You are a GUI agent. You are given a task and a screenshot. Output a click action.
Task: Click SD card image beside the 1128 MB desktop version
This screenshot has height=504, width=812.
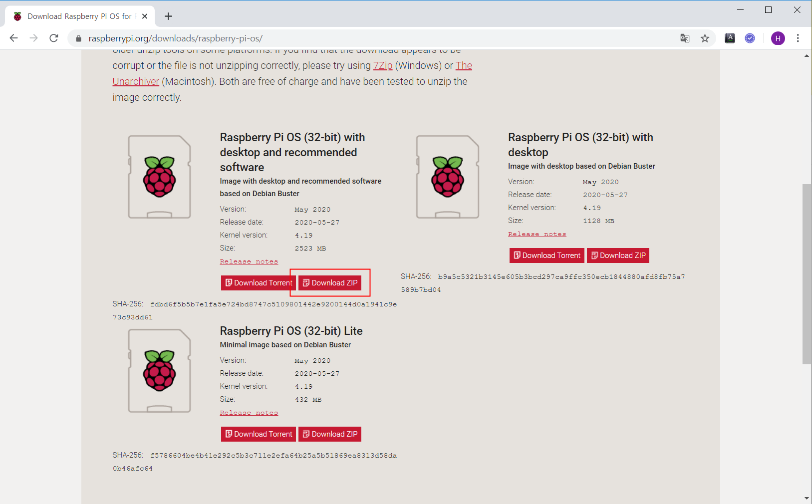click(x=448, y=177)
